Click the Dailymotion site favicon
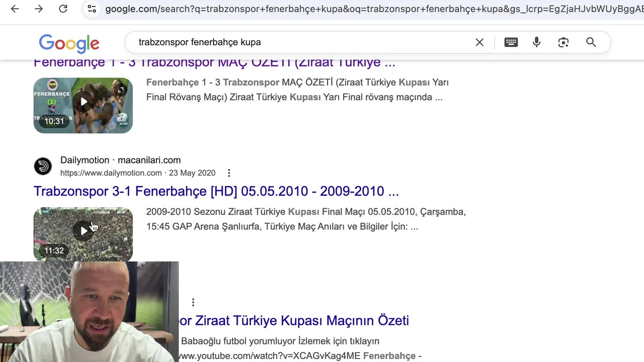The image size is (644, 362). [x=43, y=166]
